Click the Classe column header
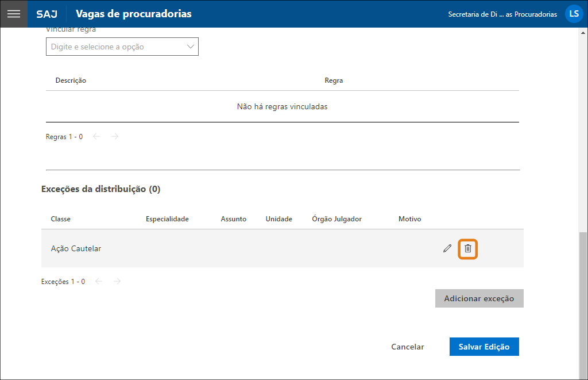 coord(60,218)
